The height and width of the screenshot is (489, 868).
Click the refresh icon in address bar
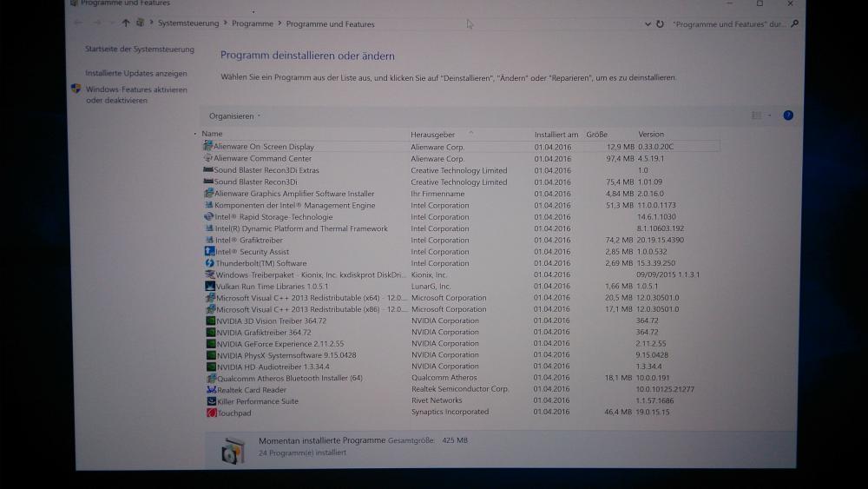(660, 24)
